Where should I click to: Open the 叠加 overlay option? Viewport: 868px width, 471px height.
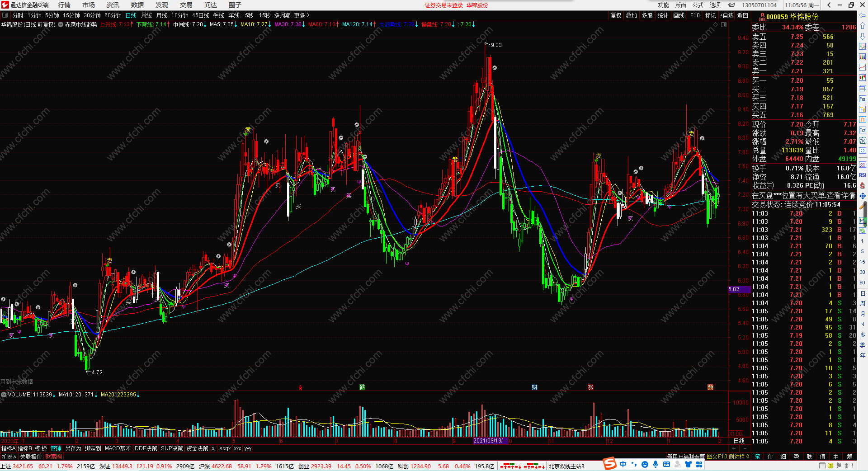click(x=631, y=15)
